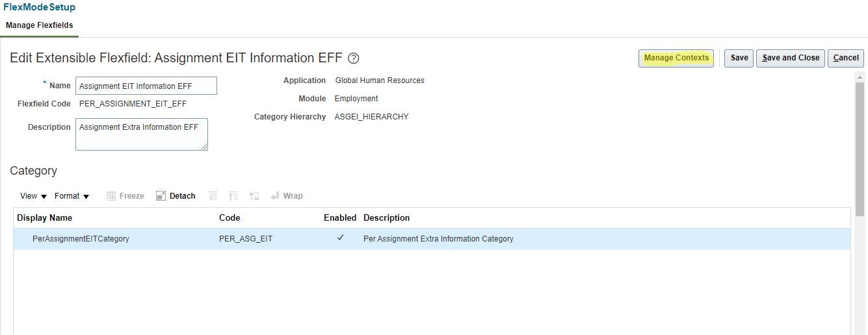Click the Save and Close button

tap(791, 58)
